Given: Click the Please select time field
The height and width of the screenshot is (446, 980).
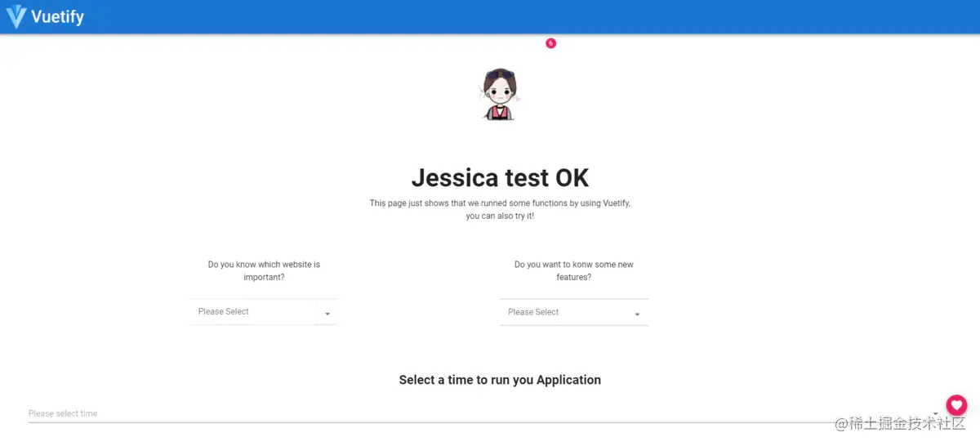Looking at the screenshot, I should (x=485, y=413).
